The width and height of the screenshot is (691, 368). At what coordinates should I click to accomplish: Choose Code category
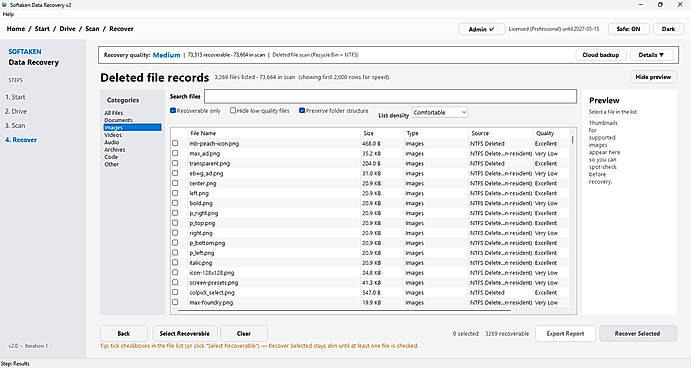click(x=111, y=157)
